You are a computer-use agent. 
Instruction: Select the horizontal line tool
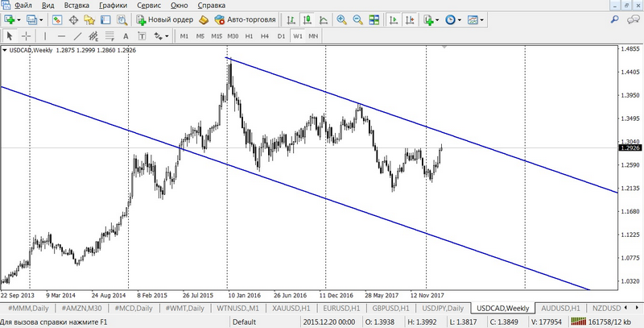60,35
